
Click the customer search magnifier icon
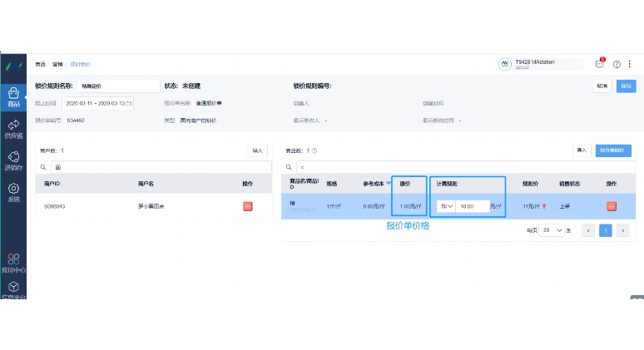click(43, 167)
